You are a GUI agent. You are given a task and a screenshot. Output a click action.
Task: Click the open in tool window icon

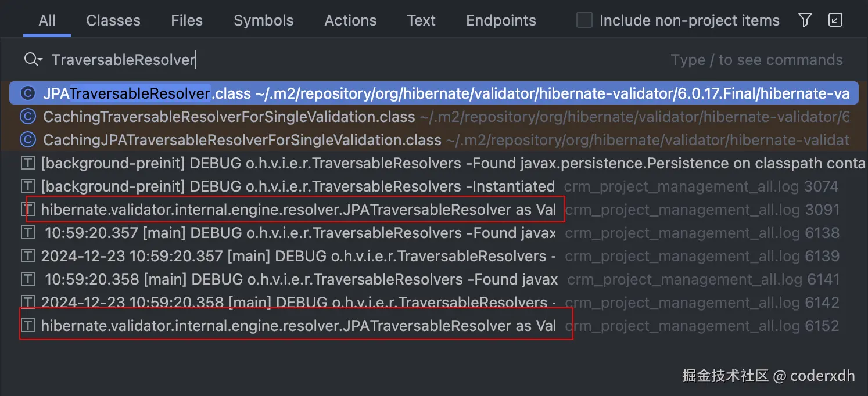pyautogui.click(x=835, y=20)
